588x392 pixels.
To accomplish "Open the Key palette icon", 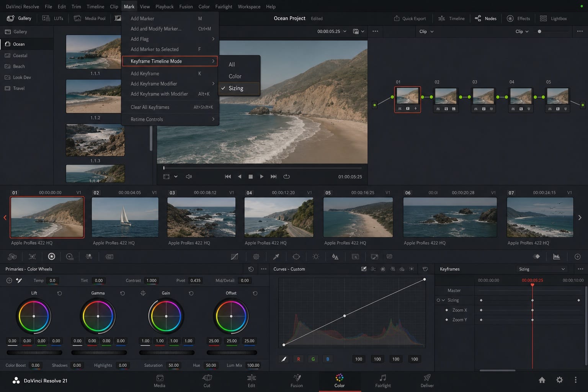I will [x=355, y=256].
